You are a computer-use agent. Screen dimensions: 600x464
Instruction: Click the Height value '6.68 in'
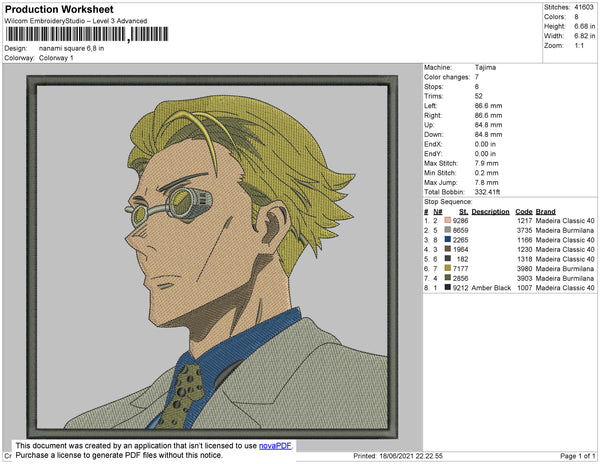click(x=585, y=26)
